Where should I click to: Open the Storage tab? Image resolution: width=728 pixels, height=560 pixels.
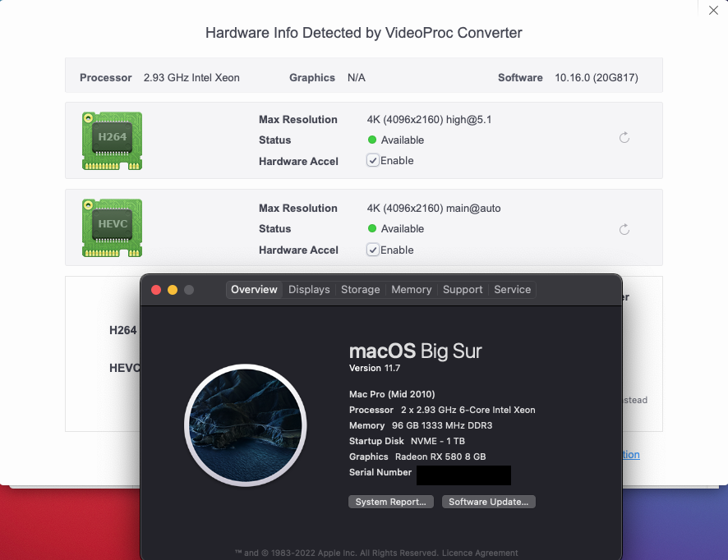pyautogui.click(x=360, y=290)
